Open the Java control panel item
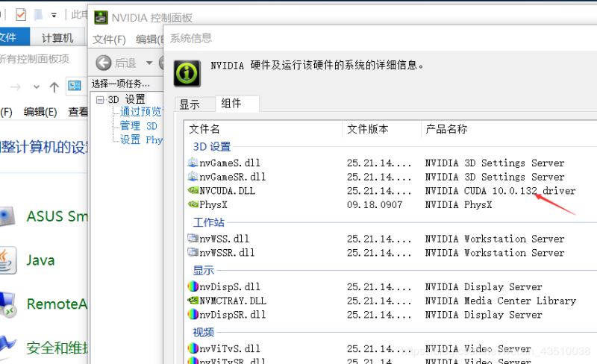597x364 pixels. [x=41, y=260]
